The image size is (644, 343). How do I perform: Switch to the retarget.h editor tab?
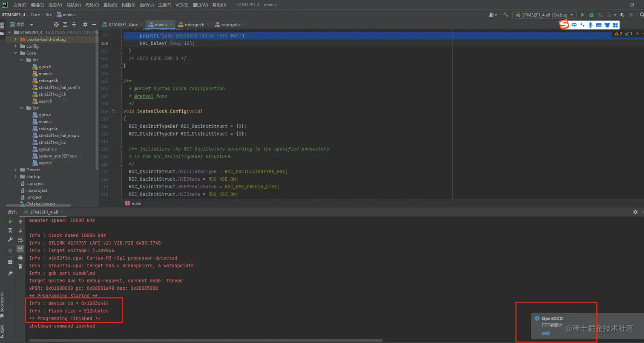pos(194,25)
